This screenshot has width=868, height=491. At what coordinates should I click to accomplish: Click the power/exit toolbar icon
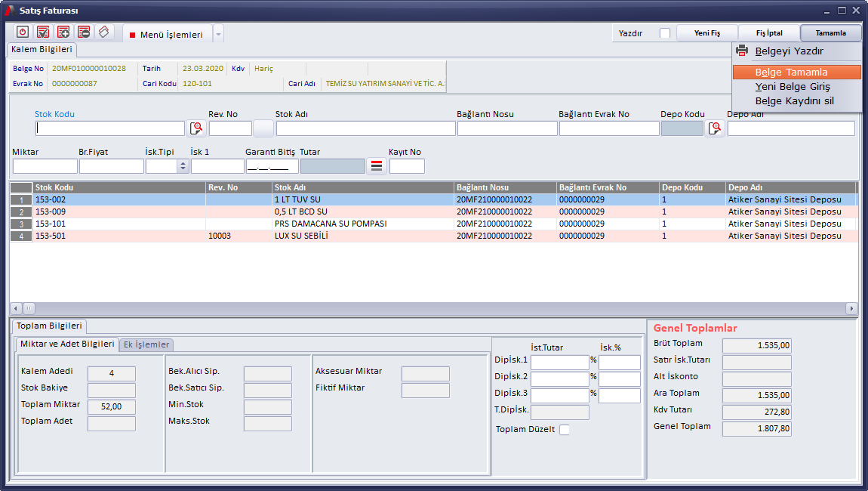pyautogui.click(x=23, y=32)
